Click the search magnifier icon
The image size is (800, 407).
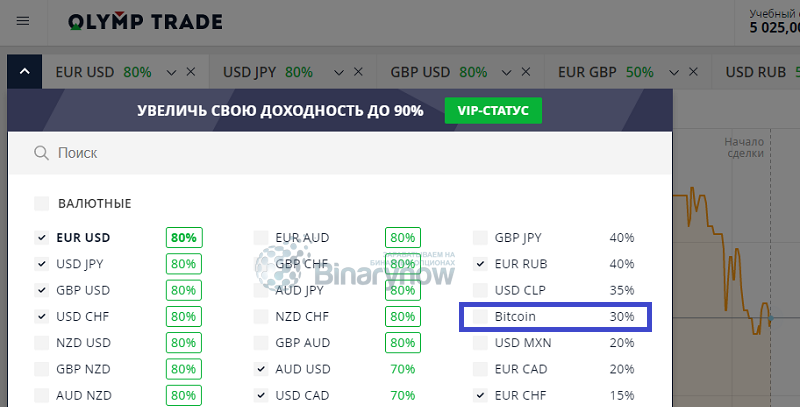[41, 152]
